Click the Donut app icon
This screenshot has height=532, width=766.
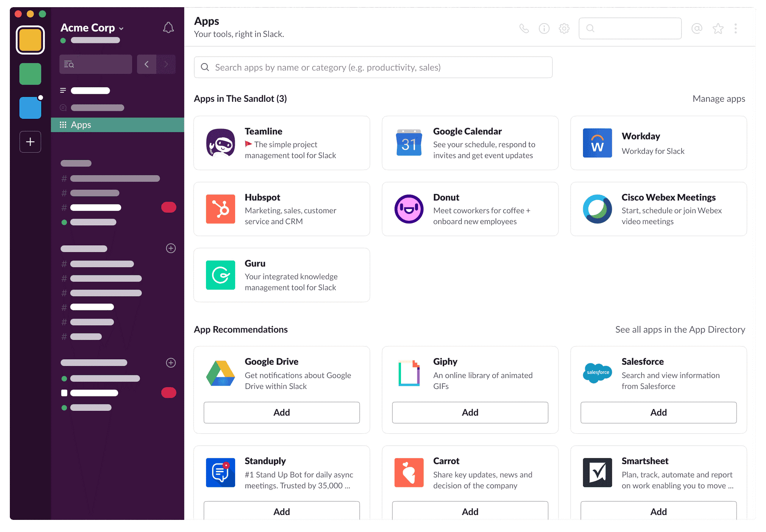[409, 209]
